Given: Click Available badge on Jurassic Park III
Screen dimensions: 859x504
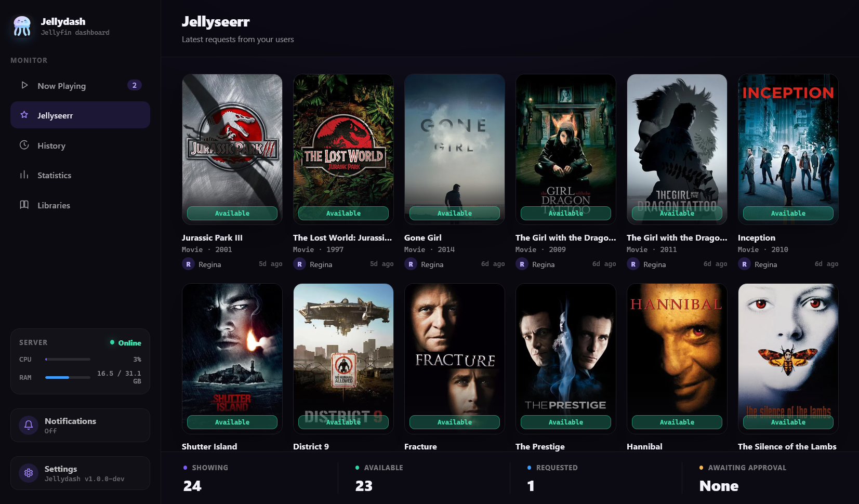Looking at the screenshot, I should (x=232, y=213).
